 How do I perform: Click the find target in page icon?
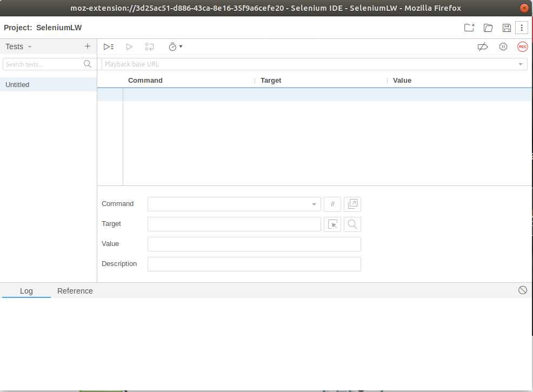(x=352, y=224)
